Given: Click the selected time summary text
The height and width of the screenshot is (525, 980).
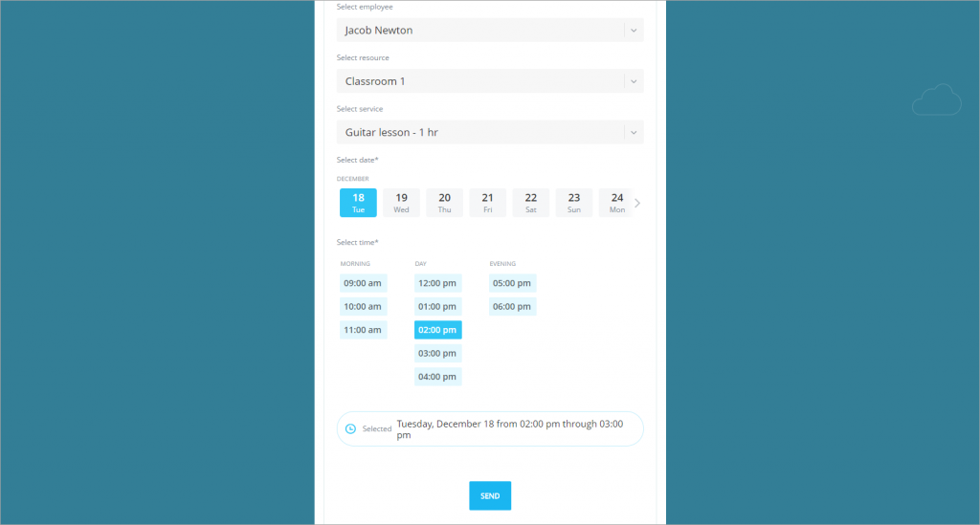Looking at the screenshot, I should pyautogui.click(x=510, y=428).
